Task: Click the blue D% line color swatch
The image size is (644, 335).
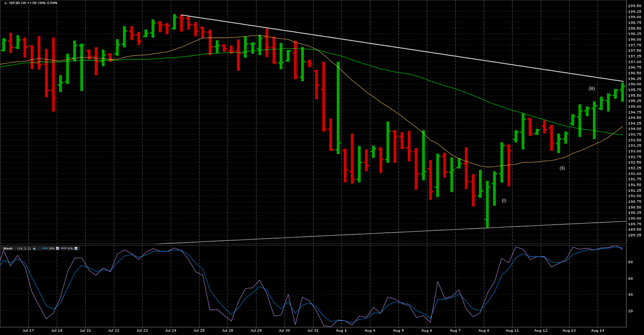Action: coord(45,249)
